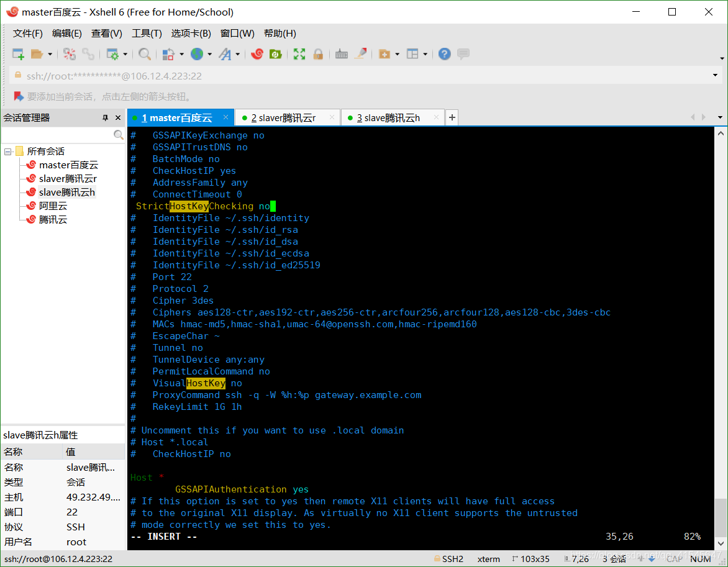
Task: Open the 窗口(W) menu
Action: click(x=237, y=34)
